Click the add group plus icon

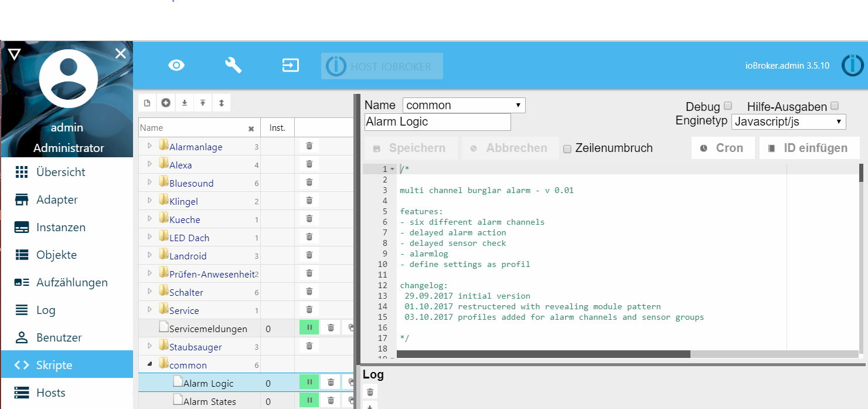point(166,103)
